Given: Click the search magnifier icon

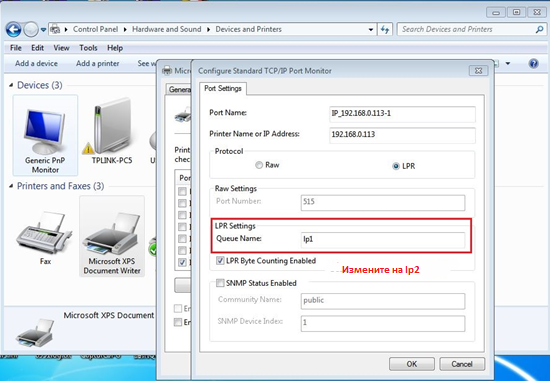Looking at the screenshot, I should [539, 29].
